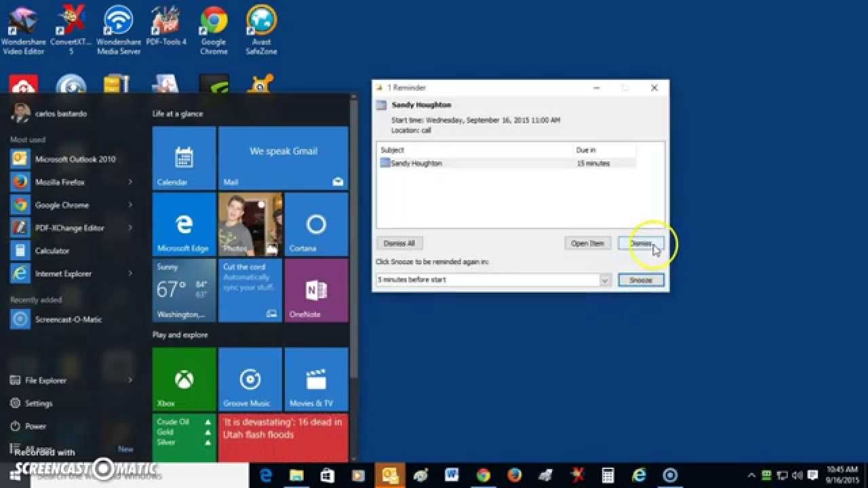This screenshot has width=868, height=488.
Task: Expand the Internet Explorer submenu arrow
Action: point(130,273)
